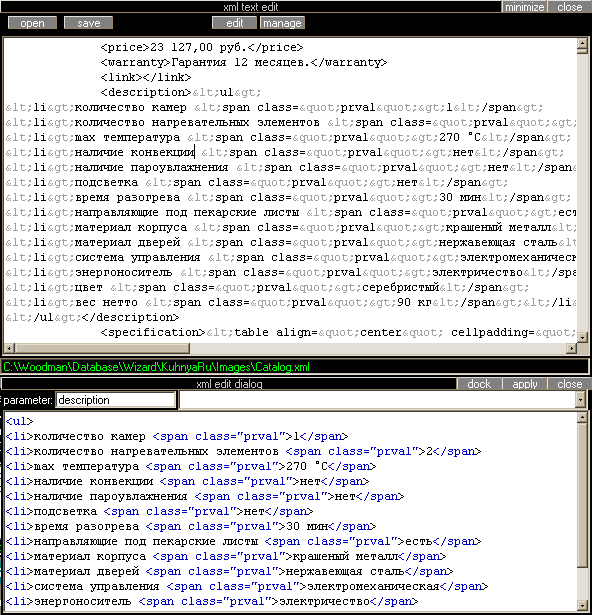Click the horizontal scrollbar right arrow
The image size is (592, 615).
[572, 348]
